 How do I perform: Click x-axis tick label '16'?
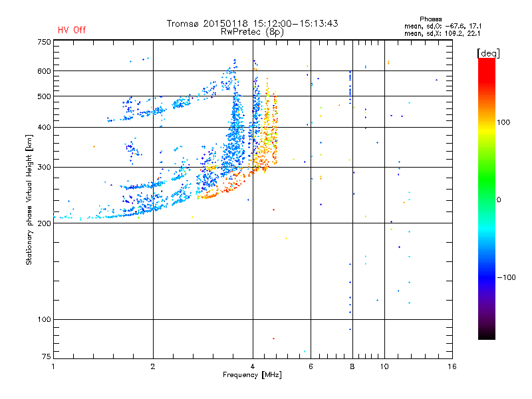452,366
